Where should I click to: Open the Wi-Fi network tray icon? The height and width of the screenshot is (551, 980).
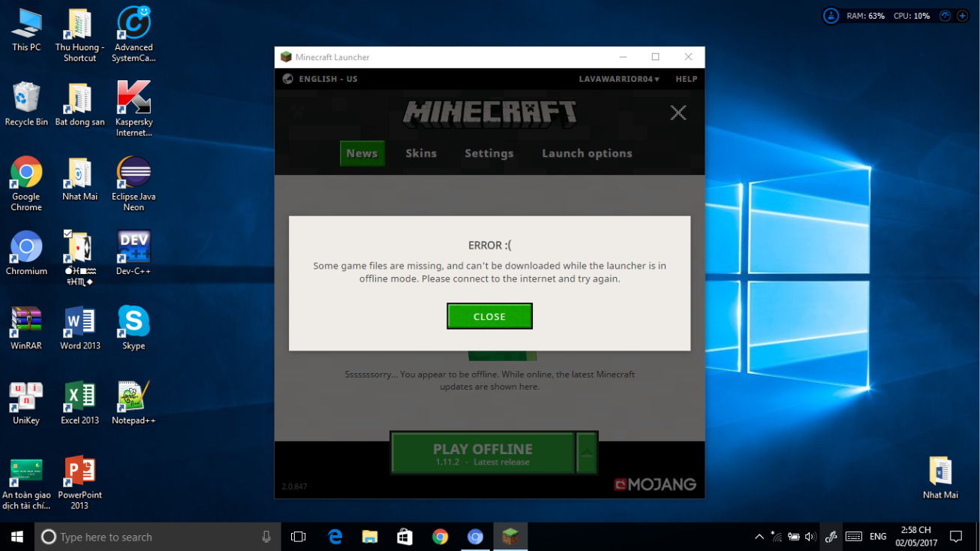click(x=776, y=537)
